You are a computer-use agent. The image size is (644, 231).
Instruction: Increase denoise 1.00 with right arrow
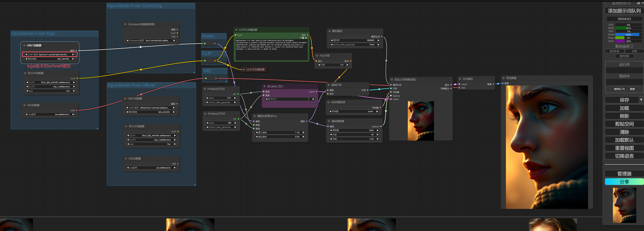pos(378,139)
